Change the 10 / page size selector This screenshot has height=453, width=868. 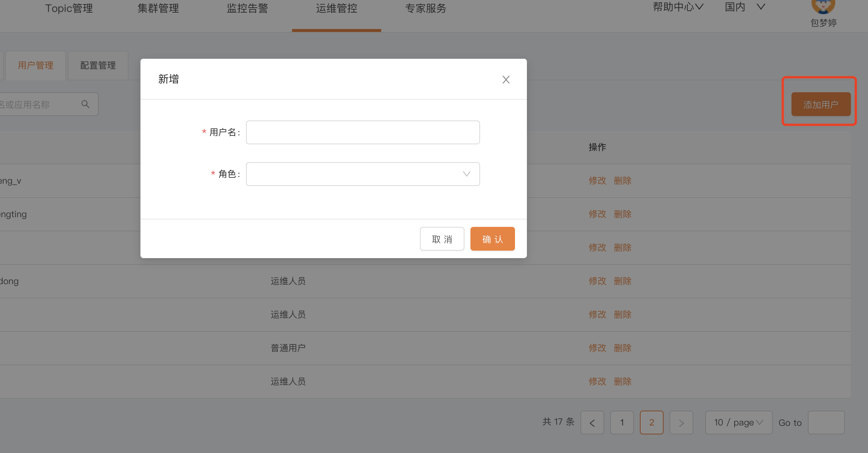[738, 423]
